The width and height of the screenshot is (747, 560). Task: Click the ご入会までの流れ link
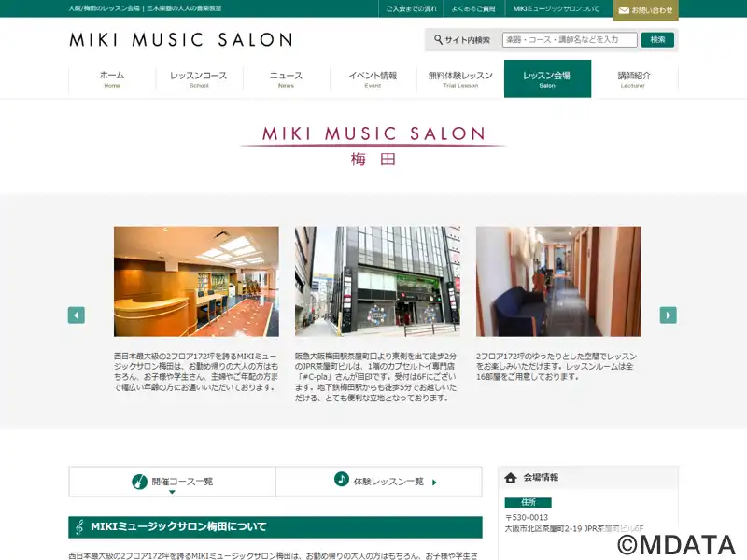tap(411, 8)
